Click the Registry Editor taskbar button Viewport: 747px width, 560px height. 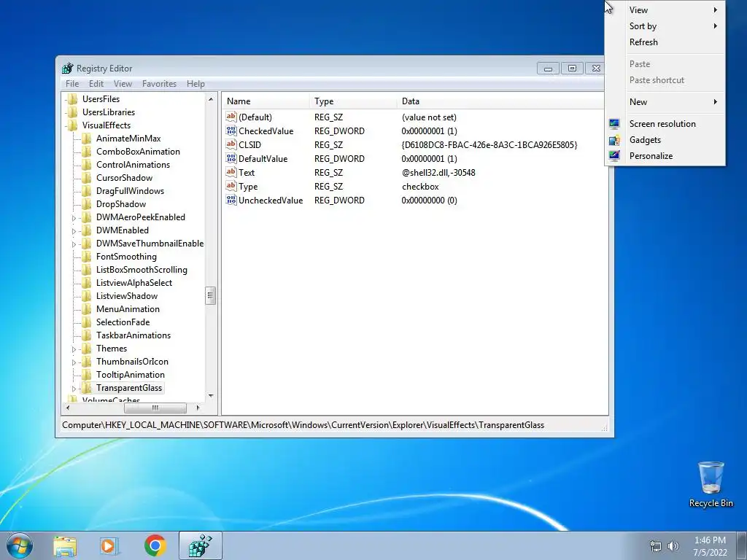coord(201,545)
